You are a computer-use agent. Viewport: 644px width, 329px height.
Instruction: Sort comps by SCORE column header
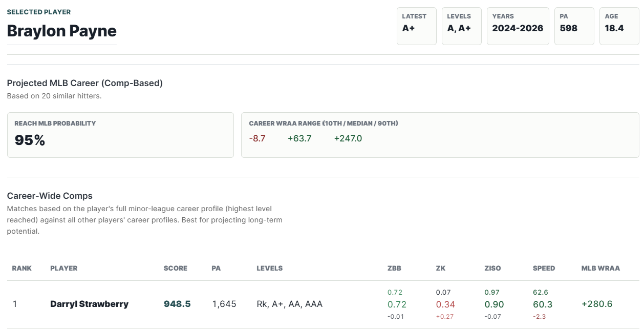click(176, 268)
